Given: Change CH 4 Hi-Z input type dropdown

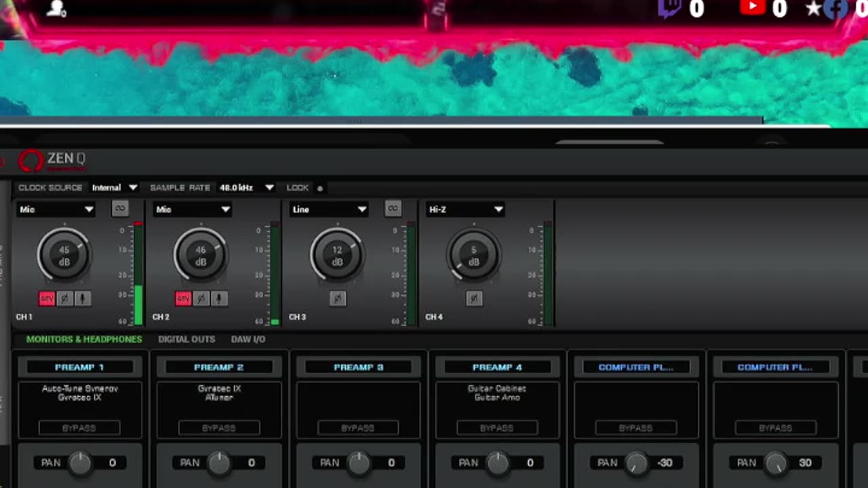Looking at the screenshot, I should (466, 209).
